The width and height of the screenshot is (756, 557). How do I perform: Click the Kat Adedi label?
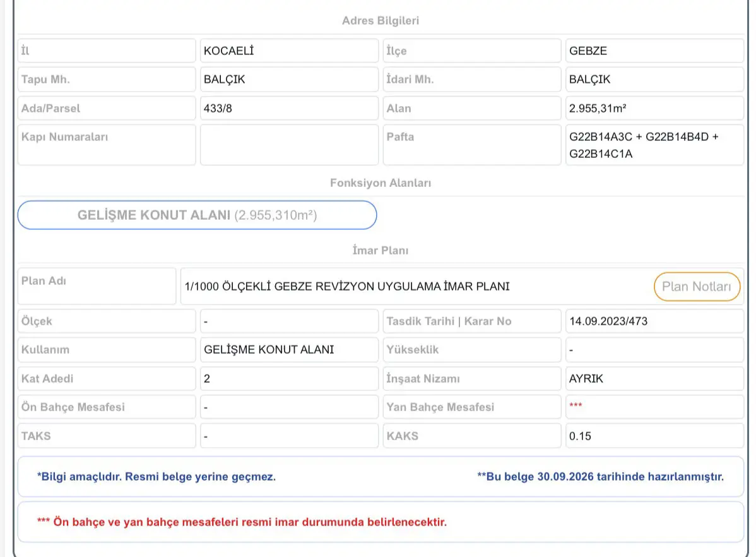point(47,378)
